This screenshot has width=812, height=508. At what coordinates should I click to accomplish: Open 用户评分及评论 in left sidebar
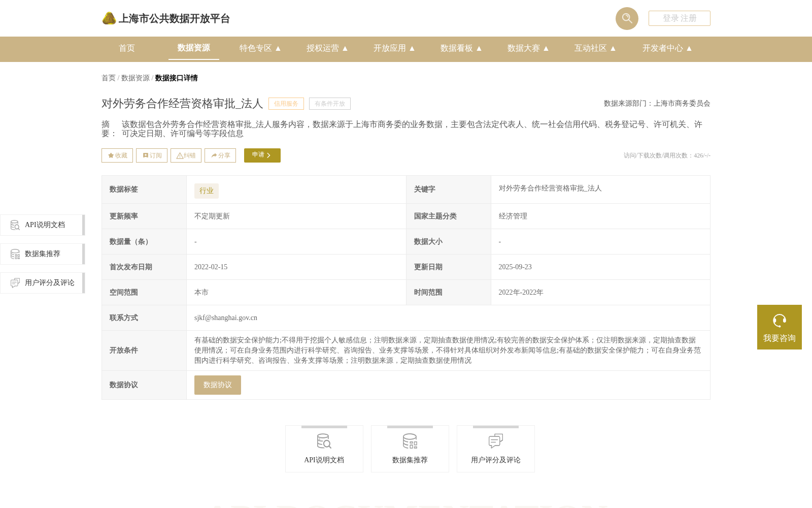43,283
